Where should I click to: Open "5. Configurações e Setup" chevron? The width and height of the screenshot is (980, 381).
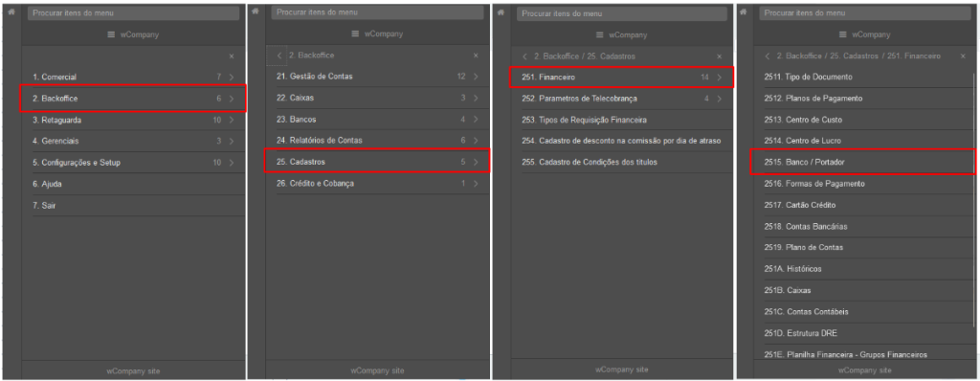click(x=232, y=163)
